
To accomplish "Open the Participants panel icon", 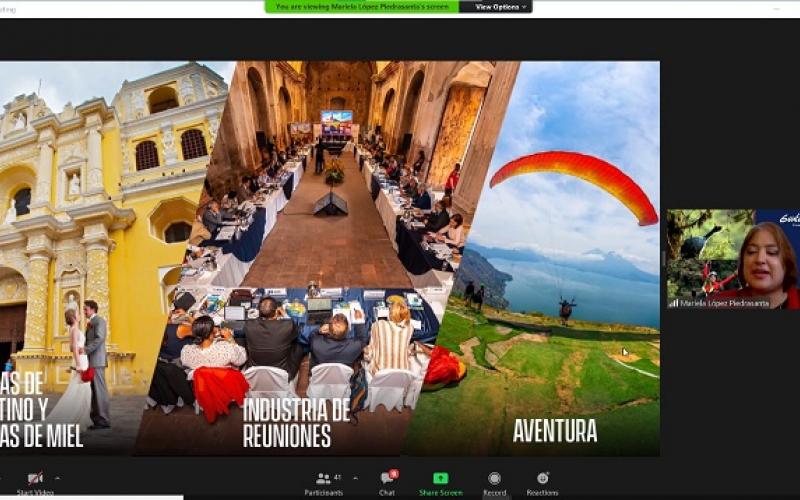I will pos(323,479).
